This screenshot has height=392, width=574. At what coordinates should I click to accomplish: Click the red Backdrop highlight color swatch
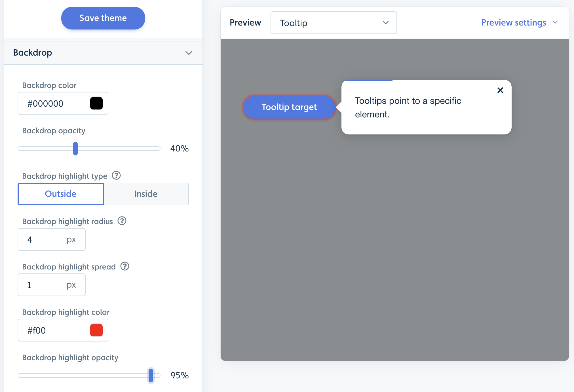coord(96,330)
